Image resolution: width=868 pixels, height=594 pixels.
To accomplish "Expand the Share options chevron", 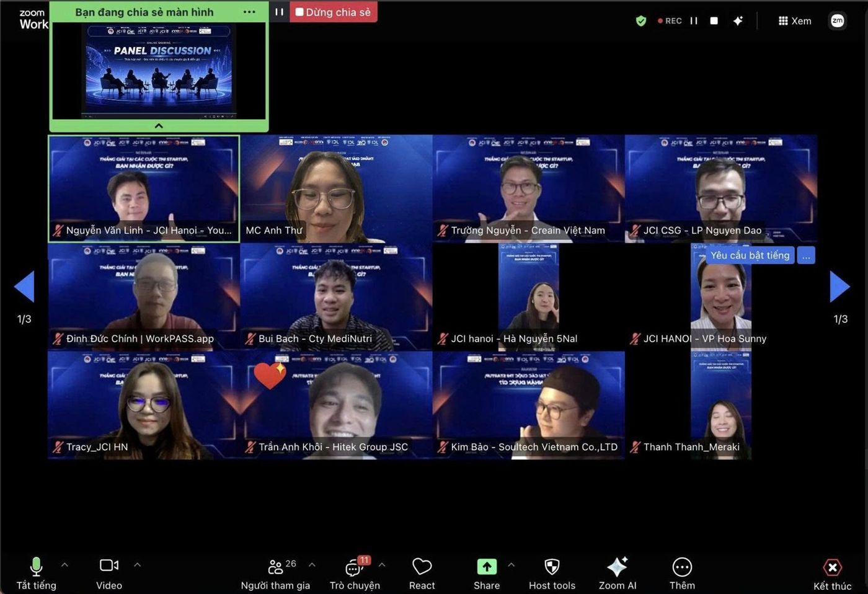I will point(511,565).
